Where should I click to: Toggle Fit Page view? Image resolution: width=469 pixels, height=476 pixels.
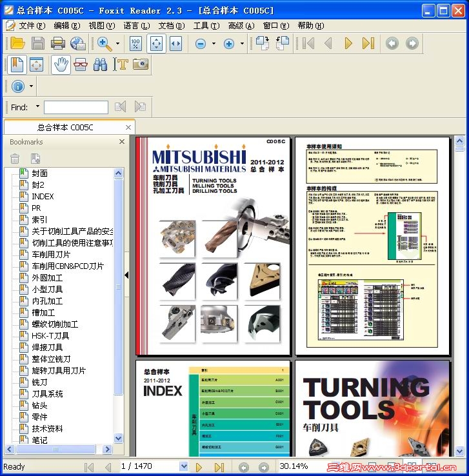tap(156, 44)
